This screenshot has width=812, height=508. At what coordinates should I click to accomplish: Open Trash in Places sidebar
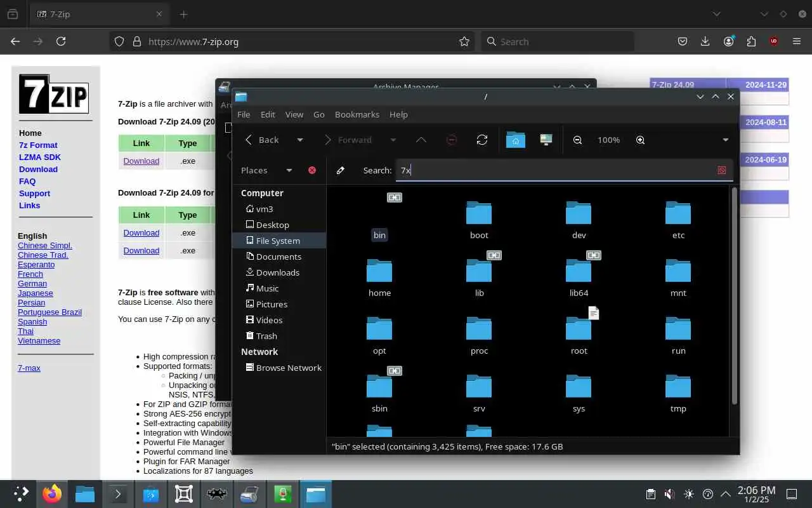tap(279, 336)
